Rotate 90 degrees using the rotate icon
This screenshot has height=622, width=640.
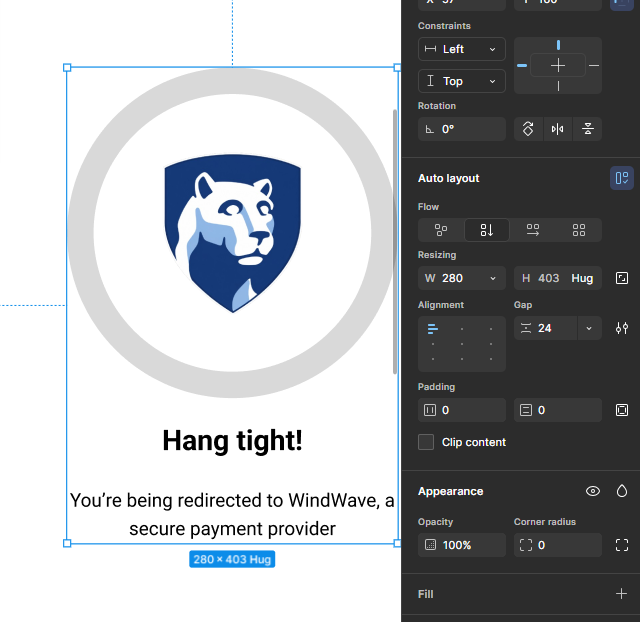coord(528,129)
